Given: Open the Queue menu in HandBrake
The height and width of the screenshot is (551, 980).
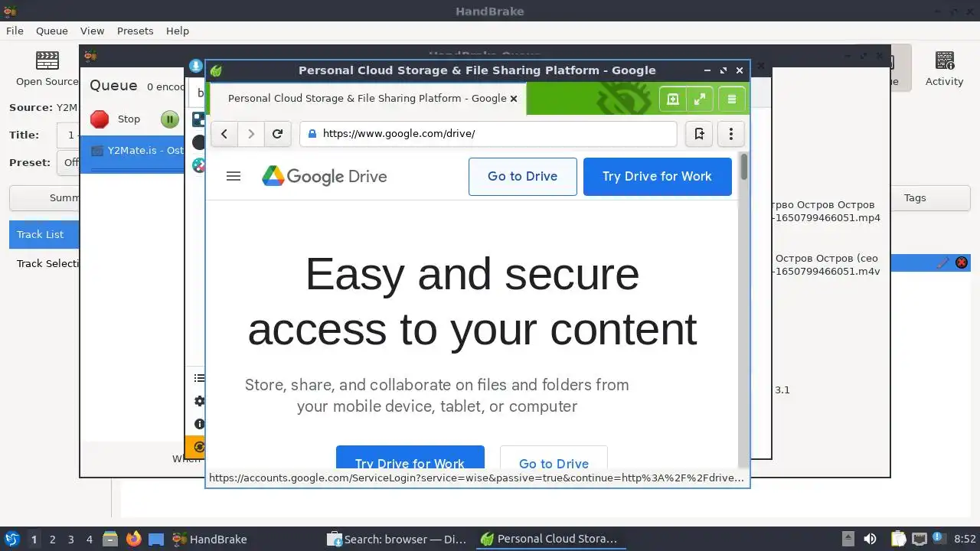Looking at the screenshot, I should tap(52, 31).
